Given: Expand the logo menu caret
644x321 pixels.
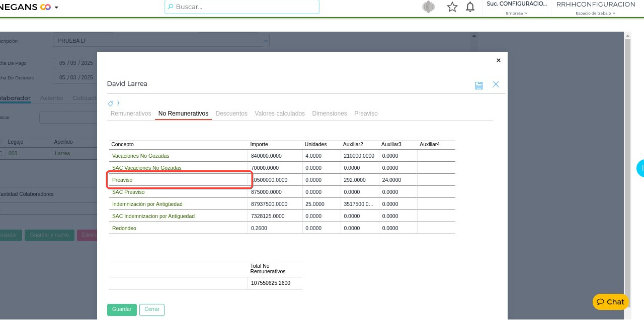Looking at the screenshot, I should (56, 8).
